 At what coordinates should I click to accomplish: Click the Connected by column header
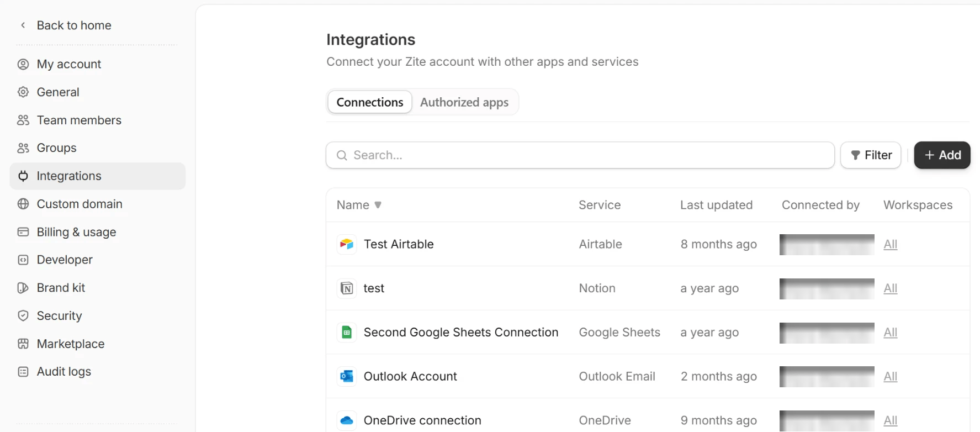tap(820, 205)
